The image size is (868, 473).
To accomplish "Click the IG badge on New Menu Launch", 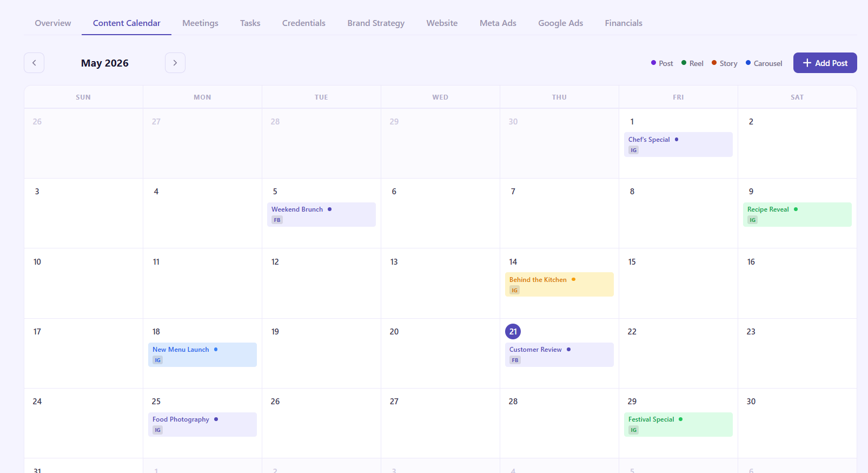I will point(157,360).
